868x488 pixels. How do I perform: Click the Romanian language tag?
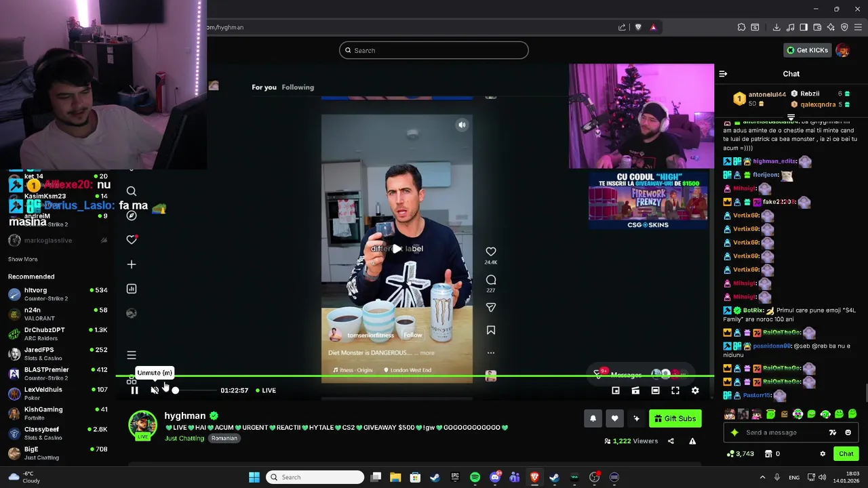224,439
